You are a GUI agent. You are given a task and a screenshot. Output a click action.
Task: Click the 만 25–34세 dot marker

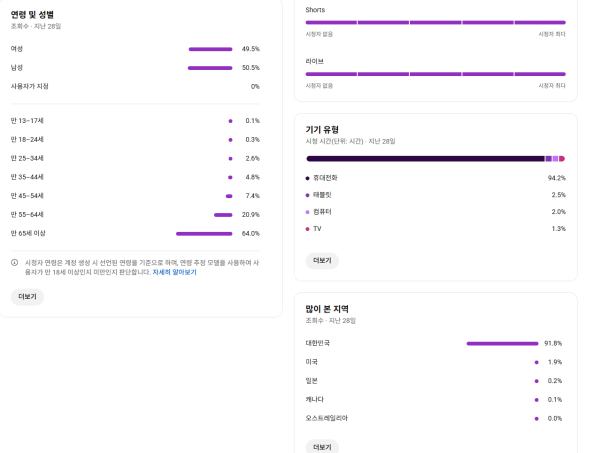(x=230, y=158)
